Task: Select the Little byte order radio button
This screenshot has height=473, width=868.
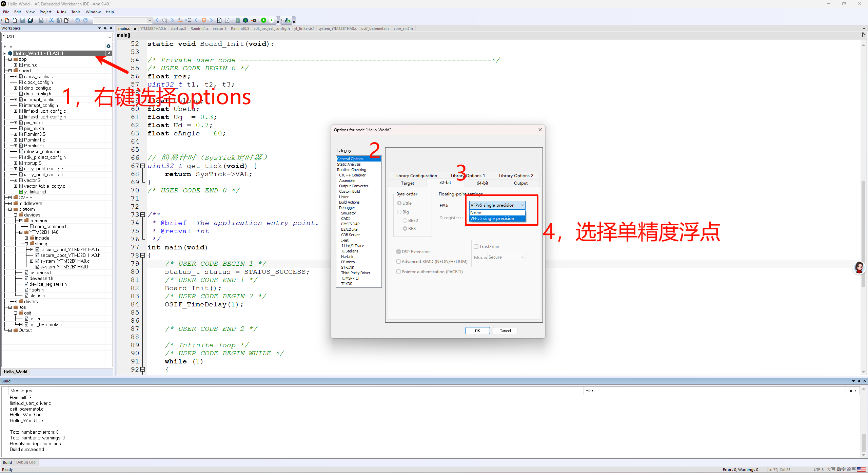Action: point(399,203)
